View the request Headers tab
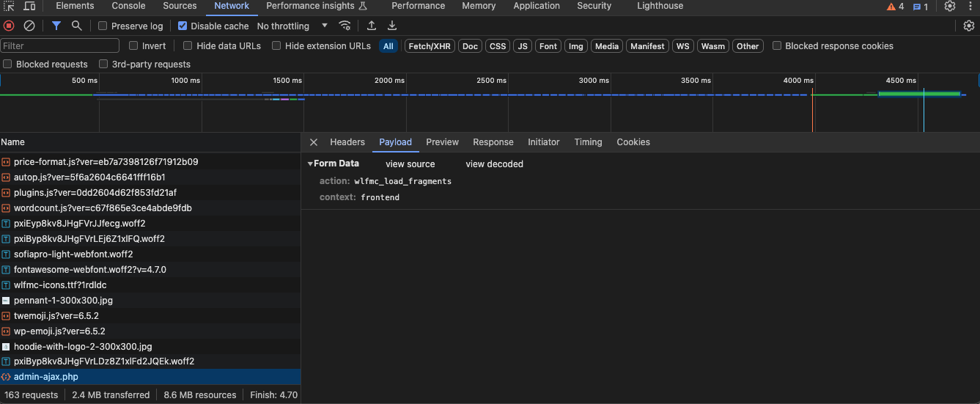The width and height of the screenshot is (980, 404). click(347, 142)
